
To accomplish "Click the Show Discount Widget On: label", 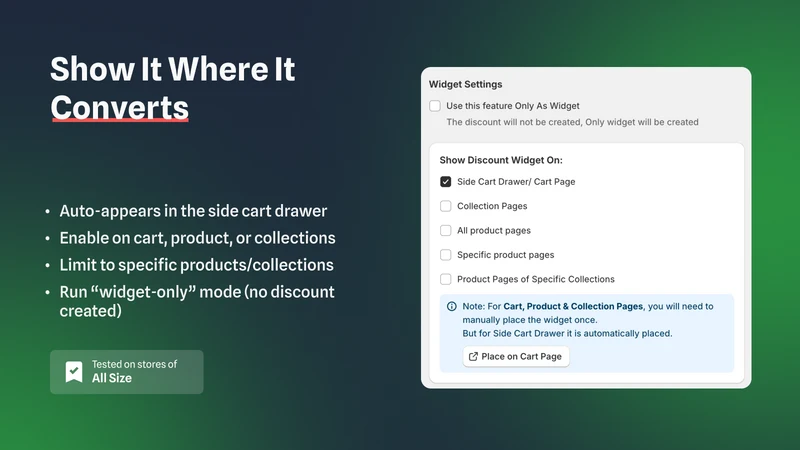I will click(501, 160).
